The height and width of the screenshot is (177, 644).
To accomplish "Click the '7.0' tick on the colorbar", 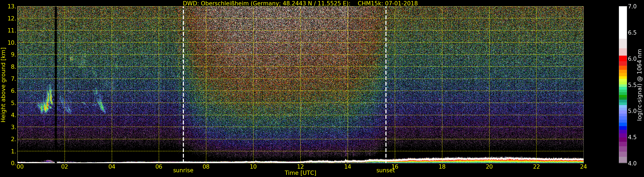I will [x=632, y=6].
